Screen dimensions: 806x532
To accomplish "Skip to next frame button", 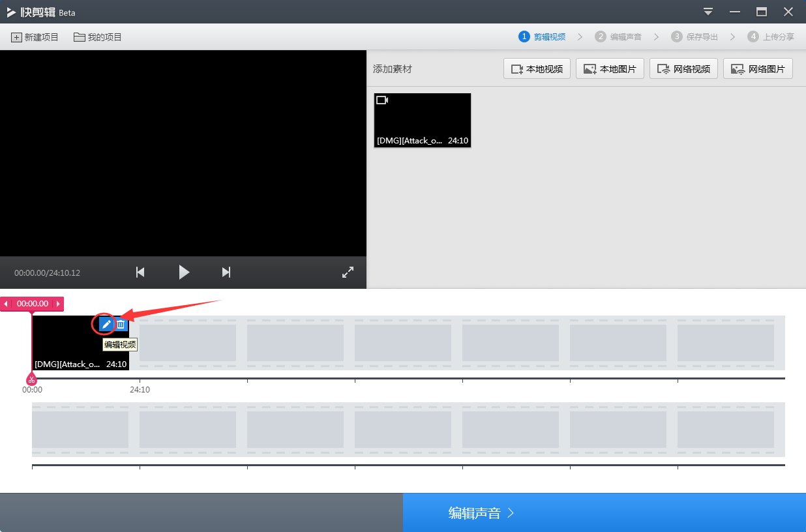I will click(226, 272).
